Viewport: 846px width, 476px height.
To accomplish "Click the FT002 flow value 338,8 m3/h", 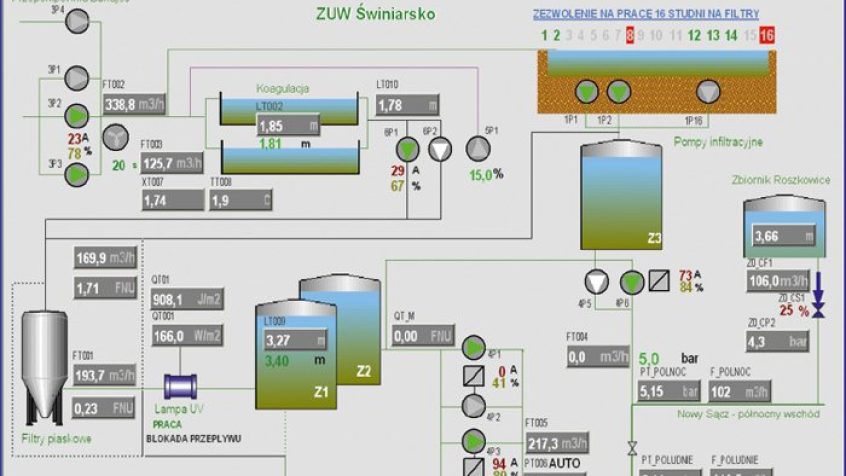I will click(x=134, y=104).
